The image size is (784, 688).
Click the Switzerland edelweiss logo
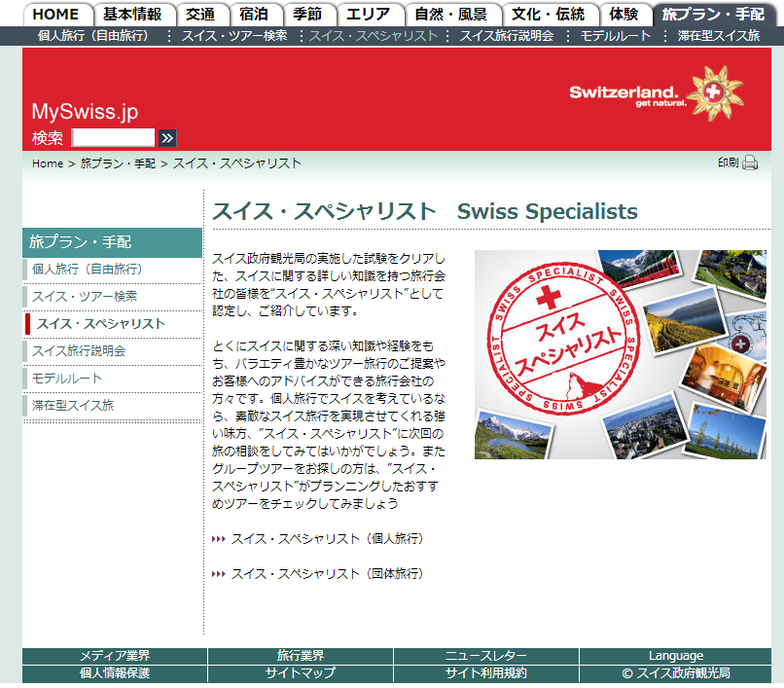coord(657,93)
